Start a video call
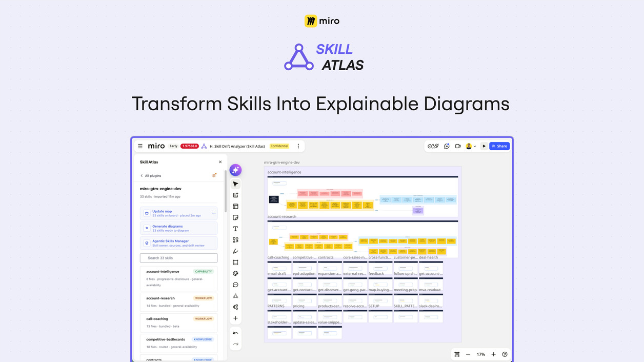This screenshot has height=362, width=644. coord(458,146)
